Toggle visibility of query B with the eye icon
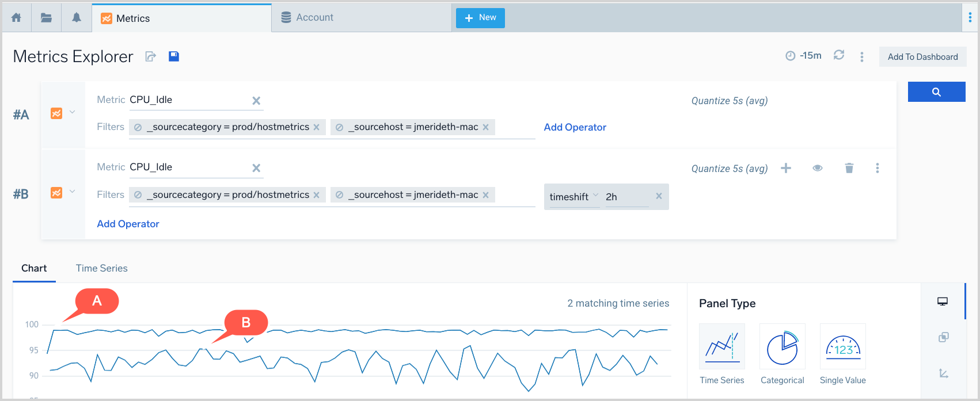980x401 pixels. click(817, 168)
